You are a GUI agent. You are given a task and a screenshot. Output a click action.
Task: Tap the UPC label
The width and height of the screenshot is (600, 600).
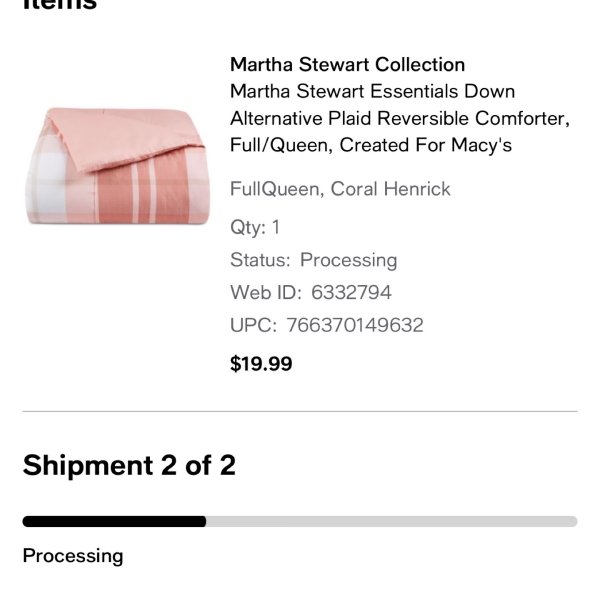pyautogui.click(x=253, y=326)
